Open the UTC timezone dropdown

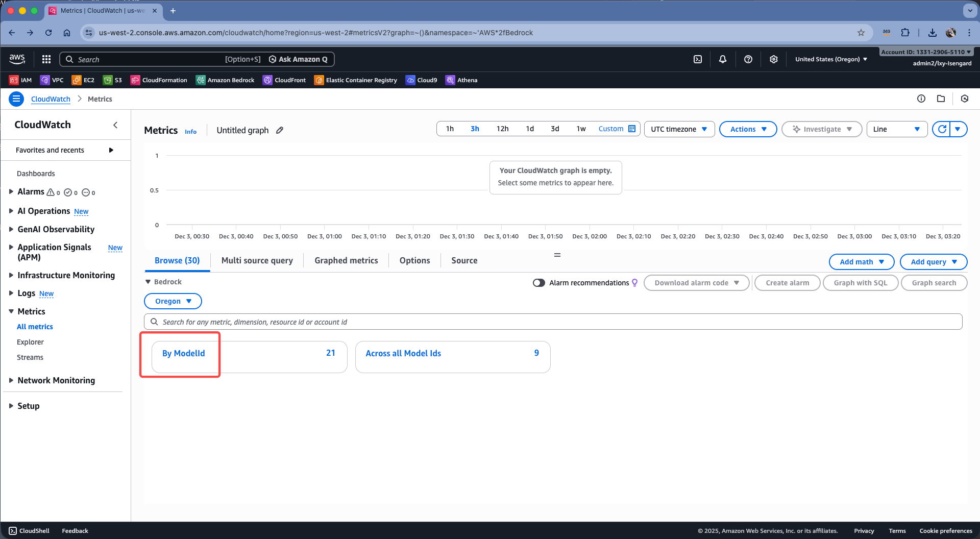678,129
